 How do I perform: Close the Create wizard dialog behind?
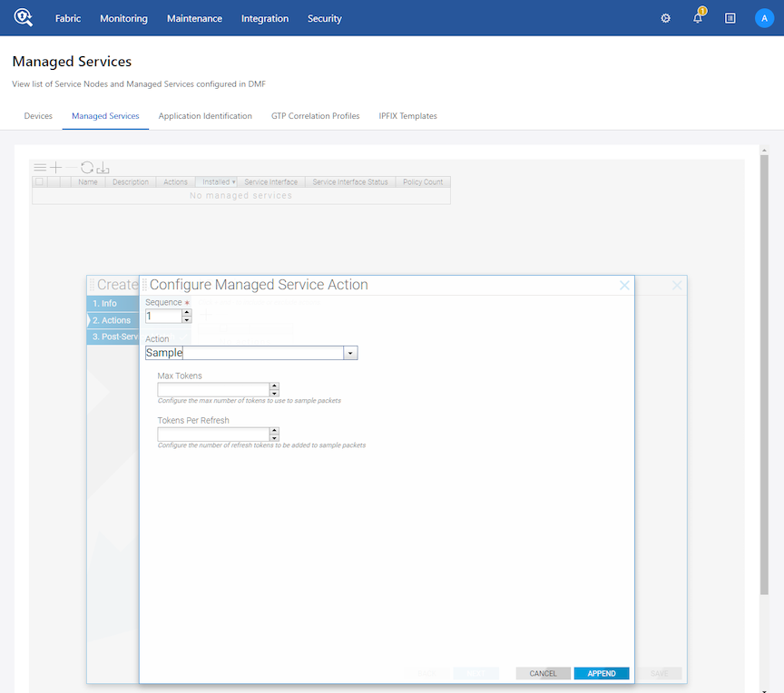[x=677, y=286]
